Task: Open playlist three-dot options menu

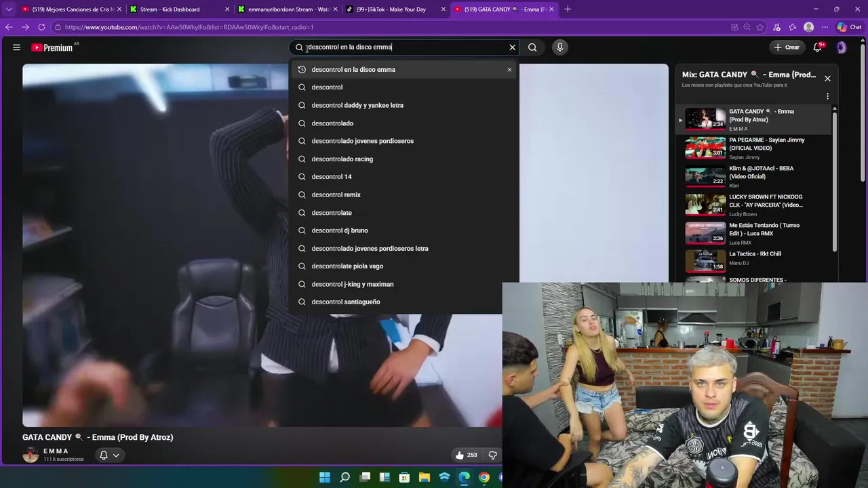Action: pos(827,96)
